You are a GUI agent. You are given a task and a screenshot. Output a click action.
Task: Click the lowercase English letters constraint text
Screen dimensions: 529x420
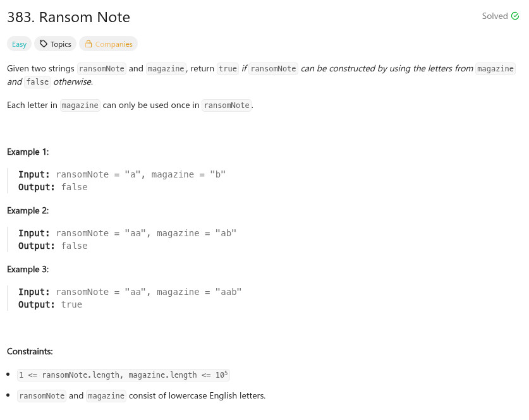(197, 396)
